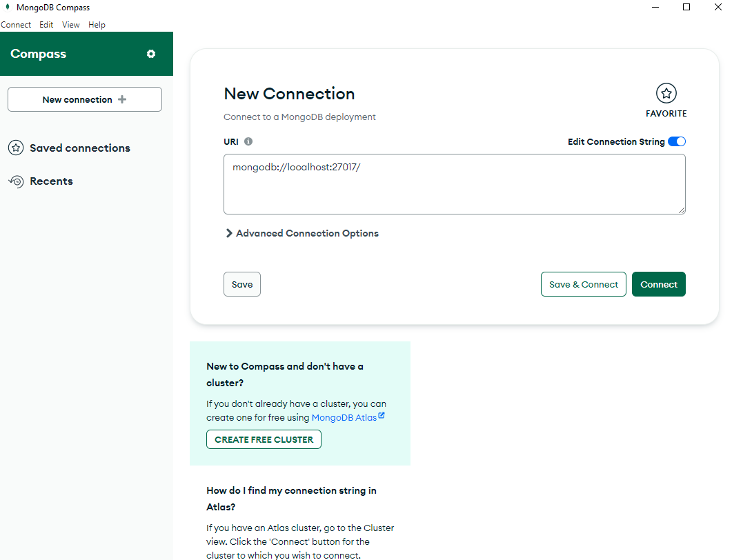Screen dimensions: 732x560
Task: Click the Save button
Action: [242, 284]
